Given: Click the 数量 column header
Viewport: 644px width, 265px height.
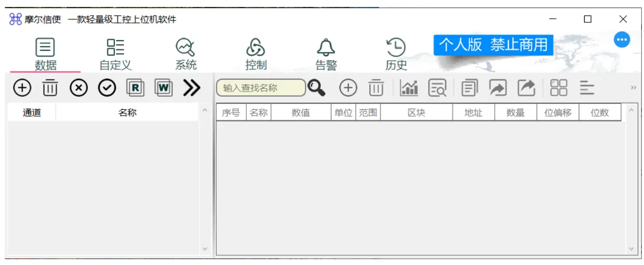Looking at the screenshot, I should (515, 113).
